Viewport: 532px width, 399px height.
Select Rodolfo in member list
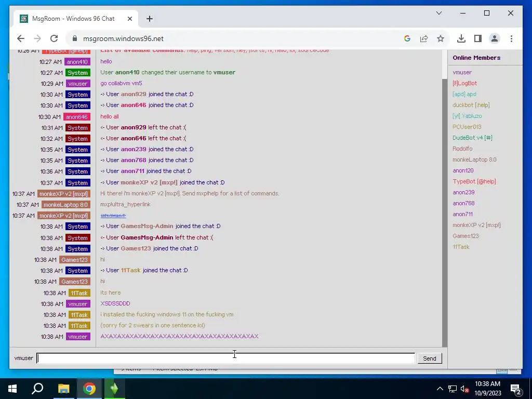click(462, 149)
